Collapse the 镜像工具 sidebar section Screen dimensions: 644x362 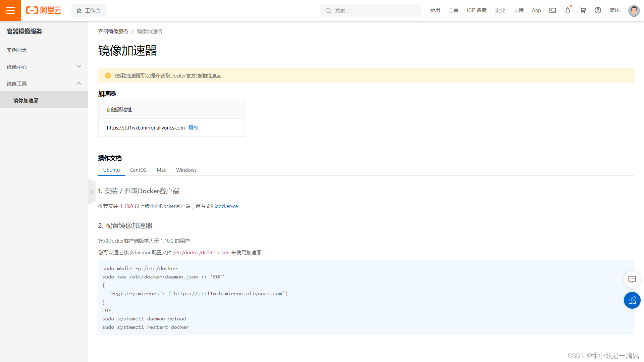tap(44, 84)
